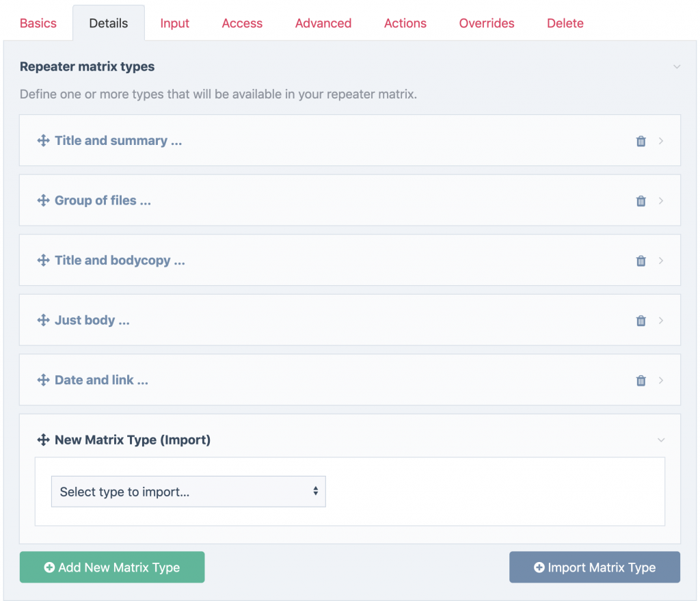700x601 pixels.
Task: Open the Group of files item label
Action: (103, 200)
